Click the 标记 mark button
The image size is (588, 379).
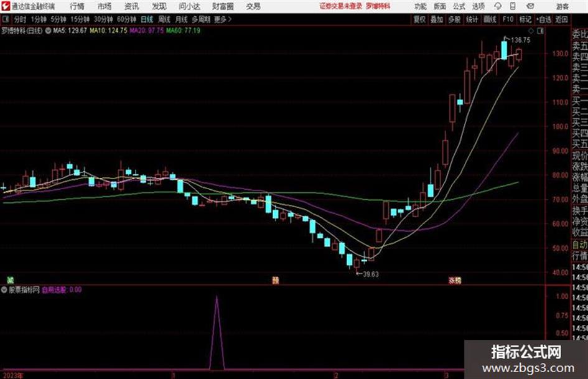[x=525, y=19]
